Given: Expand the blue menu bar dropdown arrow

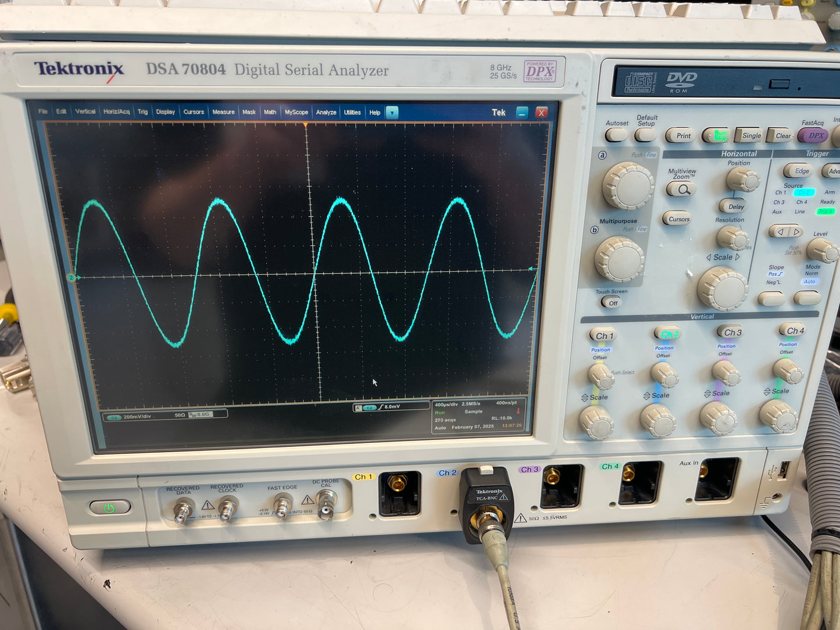Looking at the screenshot, I should pyautogui.click(x=392, y=113).
